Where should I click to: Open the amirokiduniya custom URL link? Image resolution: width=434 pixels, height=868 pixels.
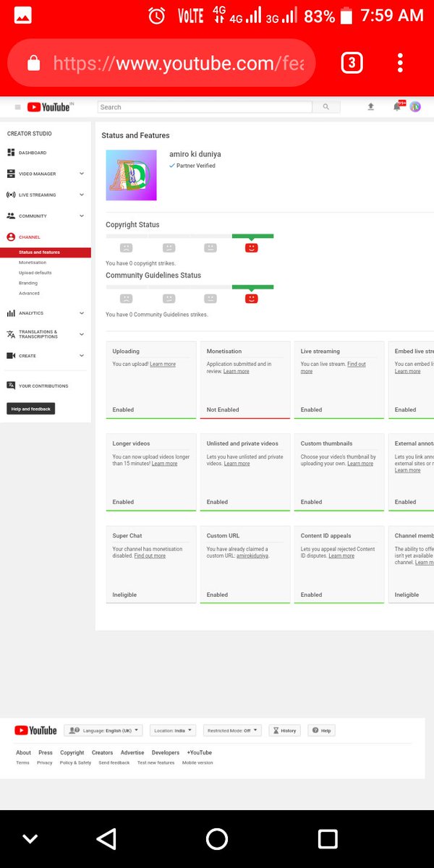pos(252,556)
